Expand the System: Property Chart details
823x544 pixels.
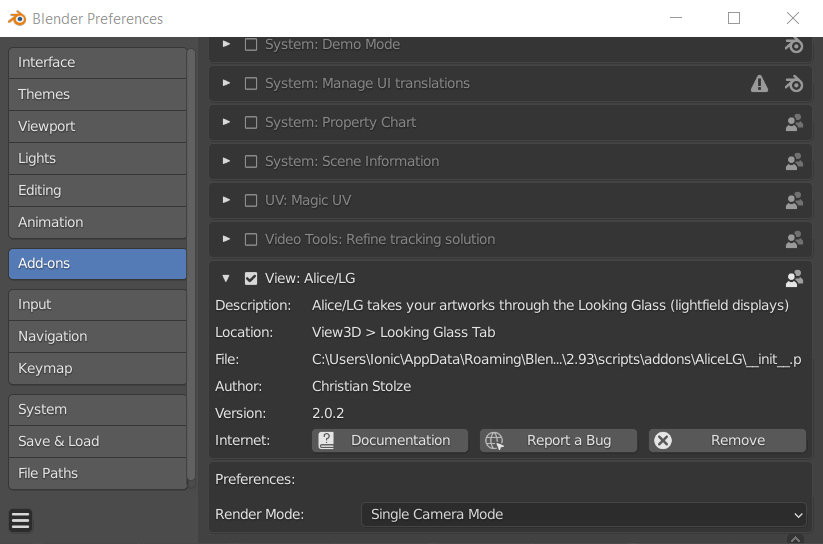(226, 123)
